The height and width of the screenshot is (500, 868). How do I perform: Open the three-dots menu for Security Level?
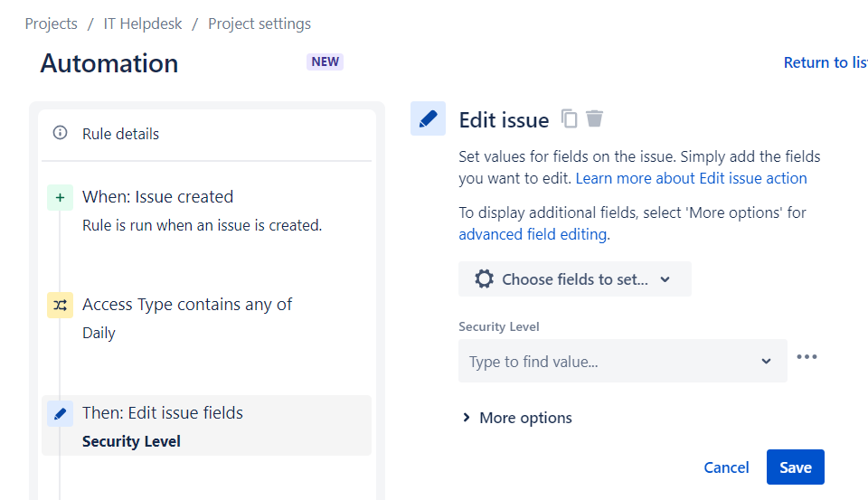point(807,357)
